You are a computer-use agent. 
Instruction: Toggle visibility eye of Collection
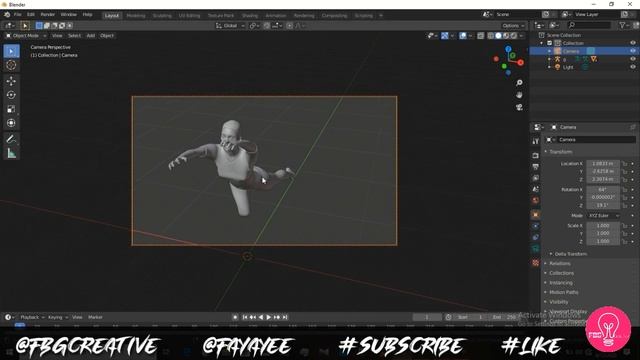click(633, 43)
